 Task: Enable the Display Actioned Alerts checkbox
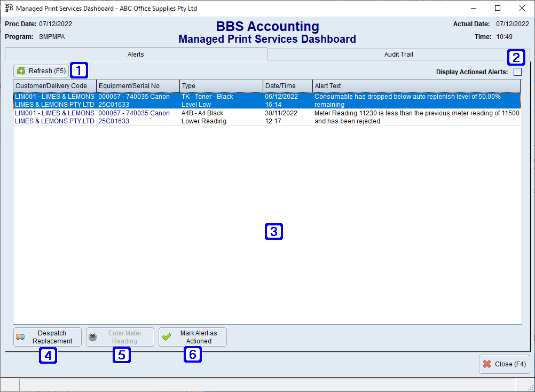(517, 72)
